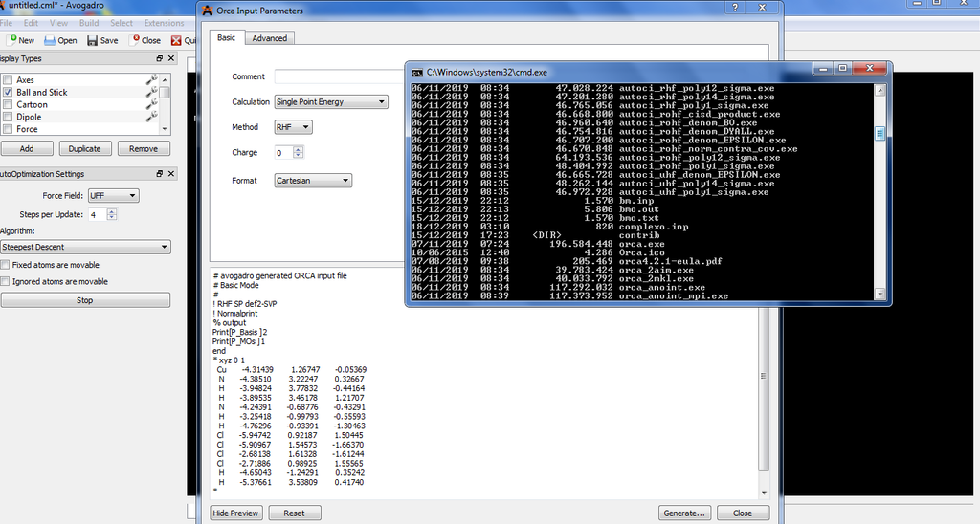Click the New document toolbar icon
This screenshot has height=524, width=980.
pos(12,40)
